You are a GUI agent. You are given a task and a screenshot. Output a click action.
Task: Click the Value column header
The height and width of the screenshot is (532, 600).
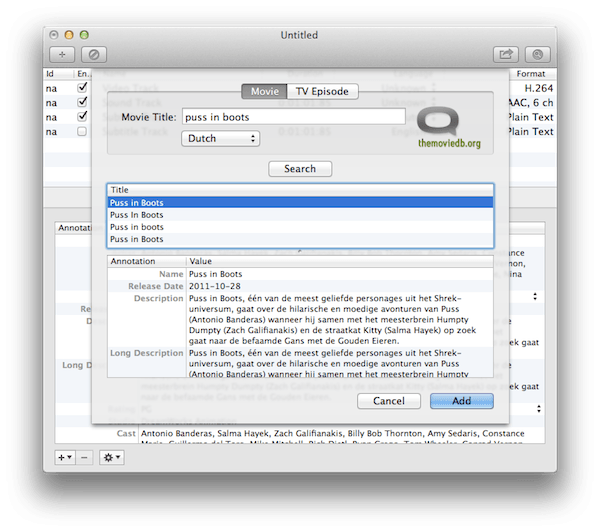click(340, 261)
